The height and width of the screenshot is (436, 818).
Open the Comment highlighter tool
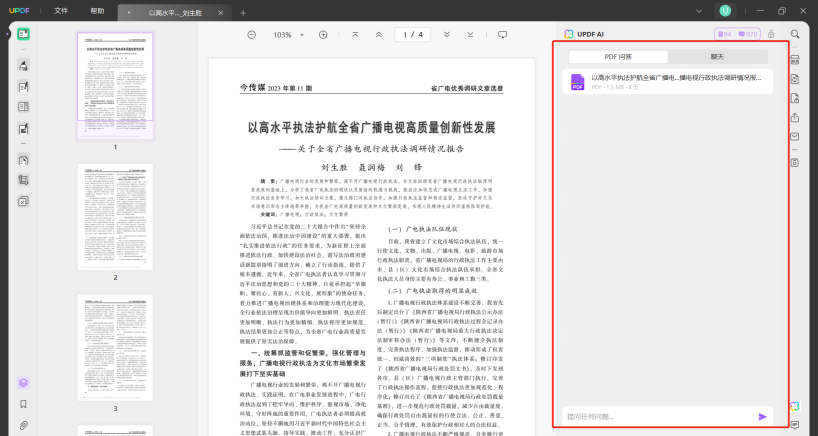point(23,65)
